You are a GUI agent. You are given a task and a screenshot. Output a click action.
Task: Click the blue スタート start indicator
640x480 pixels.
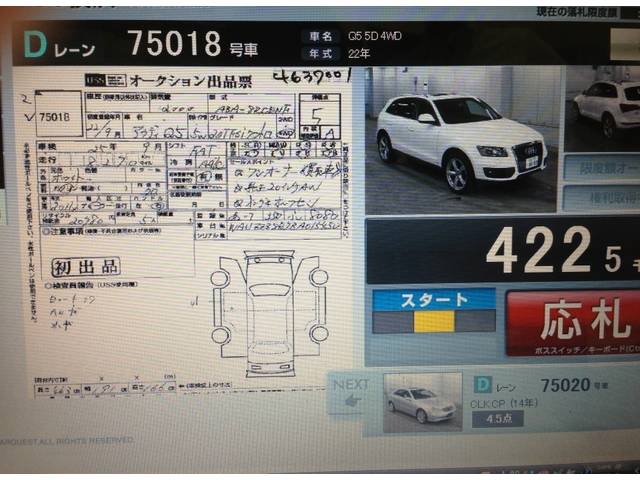pyautogui.click(x=433, y=299)
